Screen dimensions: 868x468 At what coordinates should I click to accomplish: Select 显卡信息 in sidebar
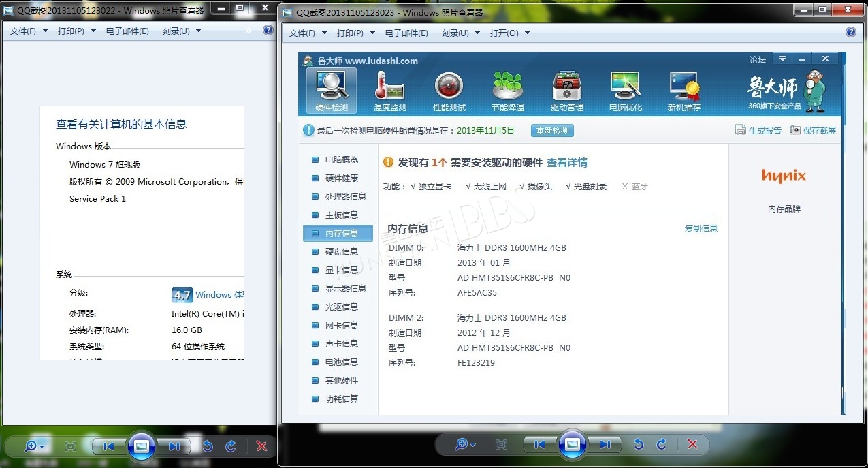339,270
